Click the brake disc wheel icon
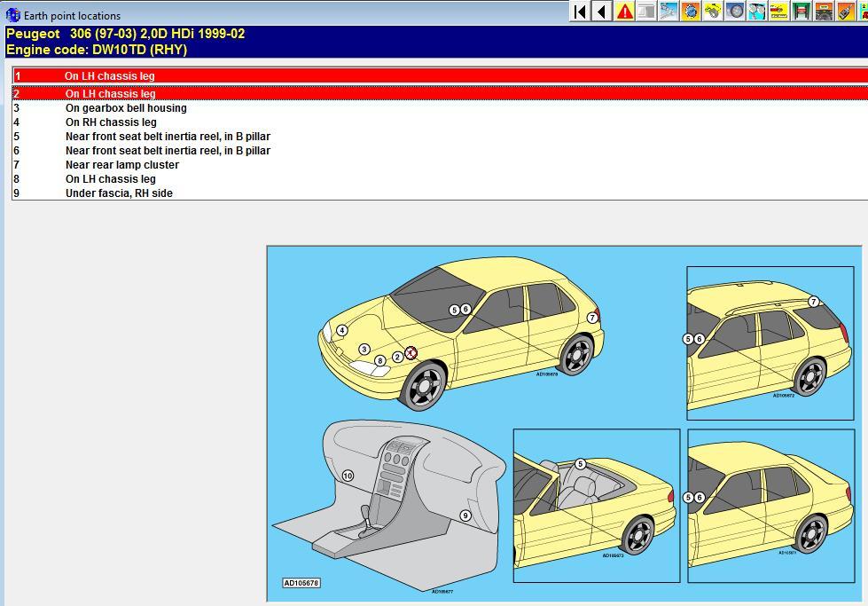Screen dimensions: 868x606 pos(735,12)
